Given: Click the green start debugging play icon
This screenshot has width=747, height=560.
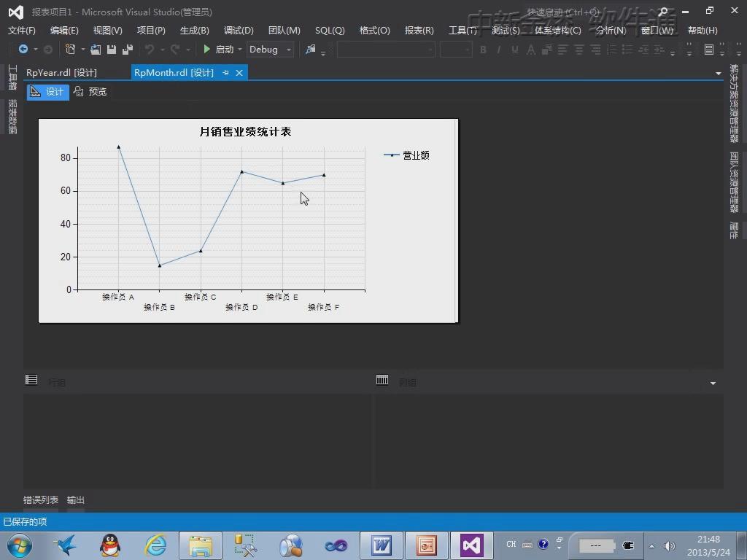Looking at the screenshot, I should pos(206,49).
